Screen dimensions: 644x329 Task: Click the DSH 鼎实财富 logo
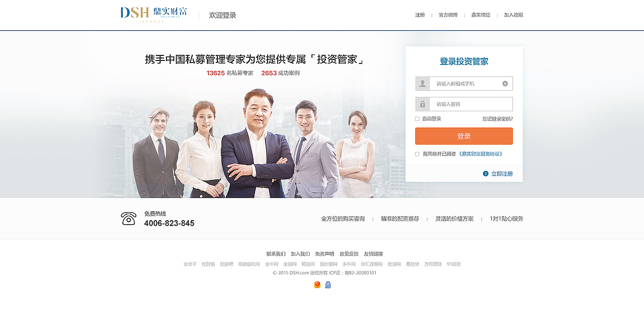point(153,15)
